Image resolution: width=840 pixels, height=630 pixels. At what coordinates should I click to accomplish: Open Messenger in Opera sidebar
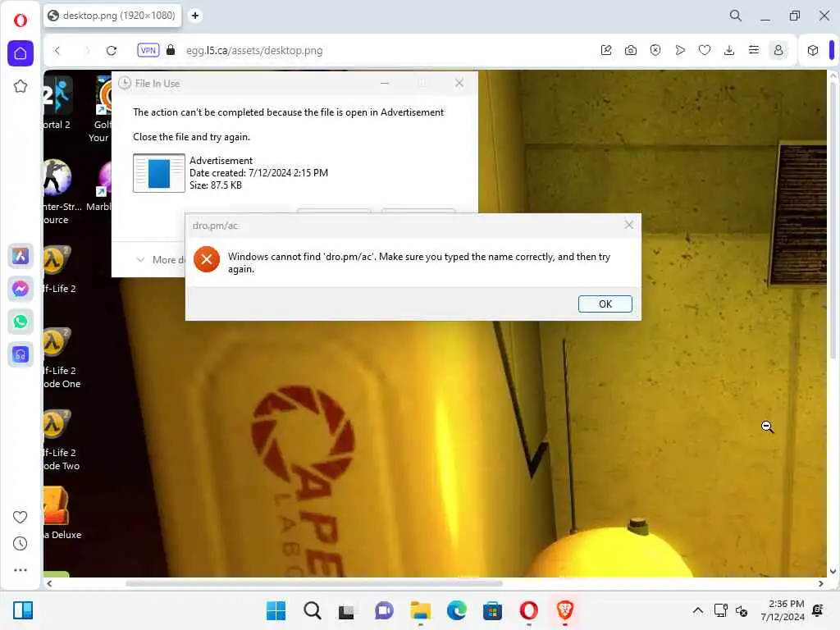pos(21,289)
